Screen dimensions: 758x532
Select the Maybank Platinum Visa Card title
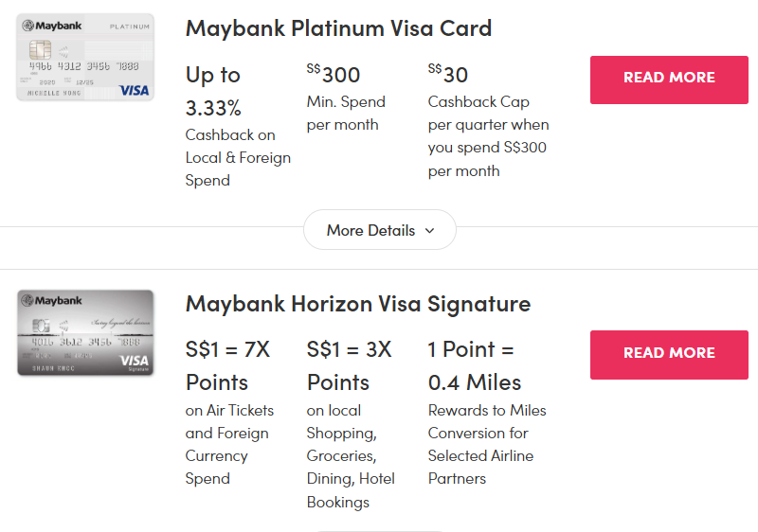(338, 27)
